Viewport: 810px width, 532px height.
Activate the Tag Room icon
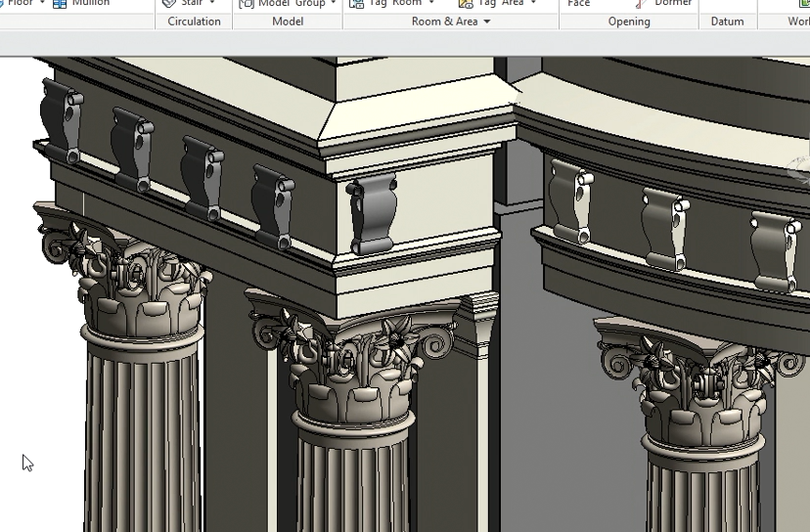pos(354,4)
